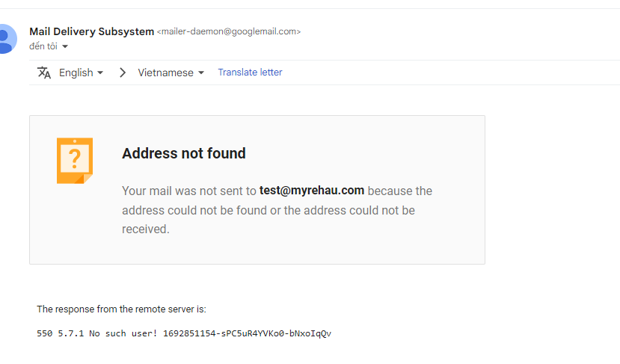Click the small arrow right of English

[100, 73]
